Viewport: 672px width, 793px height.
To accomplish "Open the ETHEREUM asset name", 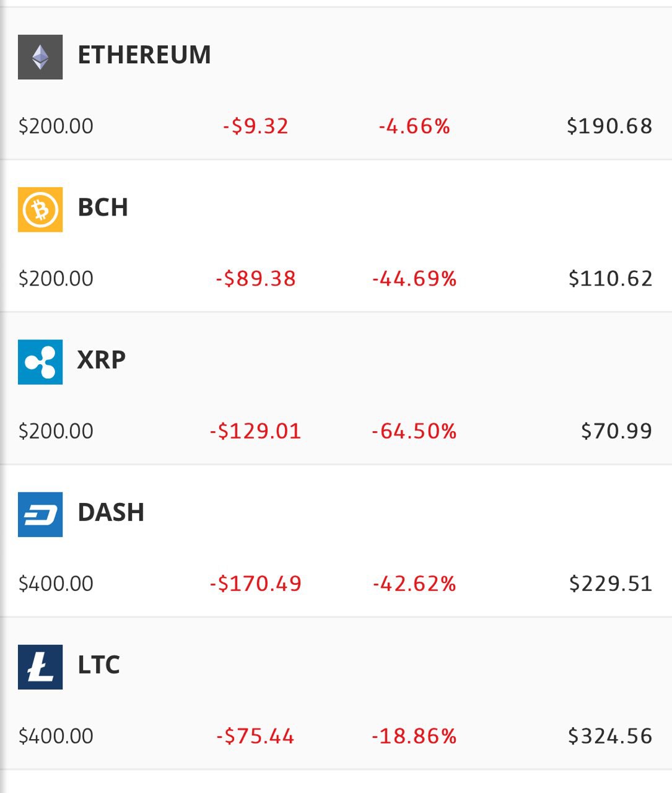I will tap(144, 55).
